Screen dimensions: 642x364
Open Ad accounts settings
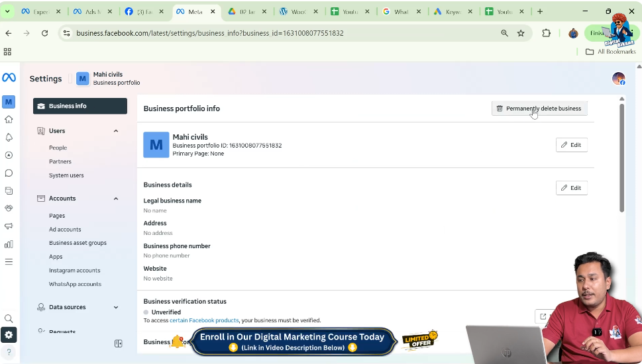pyautogui.click(x=65, y=230)
